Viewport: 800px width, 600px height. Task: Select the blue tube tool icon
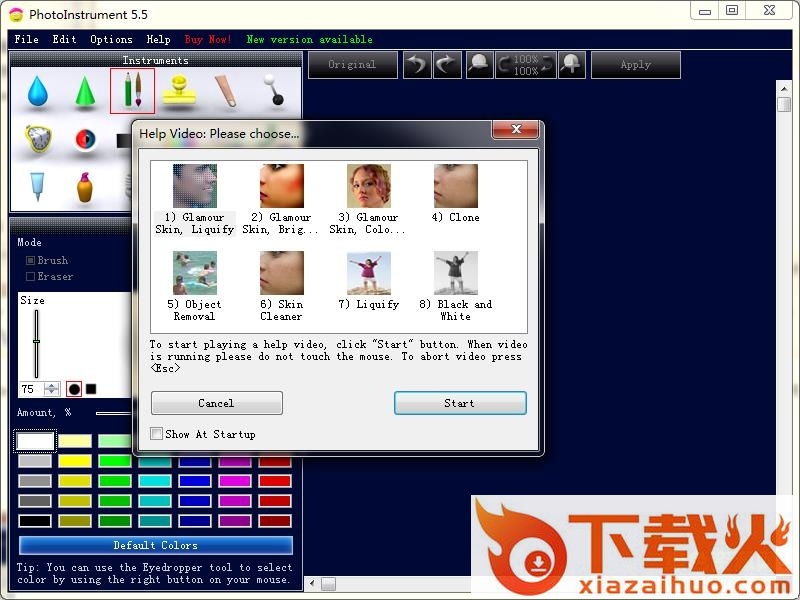37,186
